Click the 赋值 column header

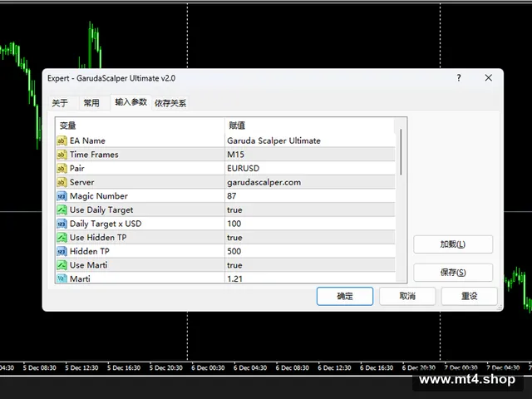(x=310, y=126)
